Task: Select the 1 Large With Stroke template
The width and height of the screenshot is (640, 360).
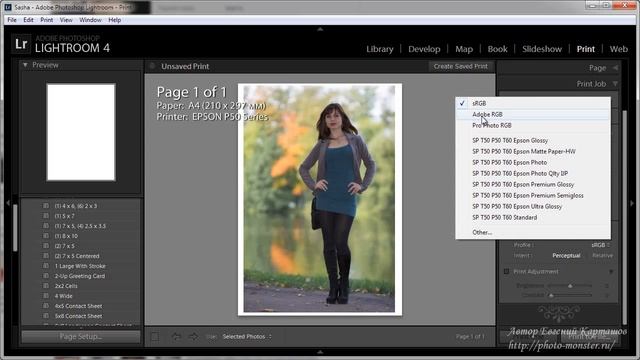Action: 80,266
